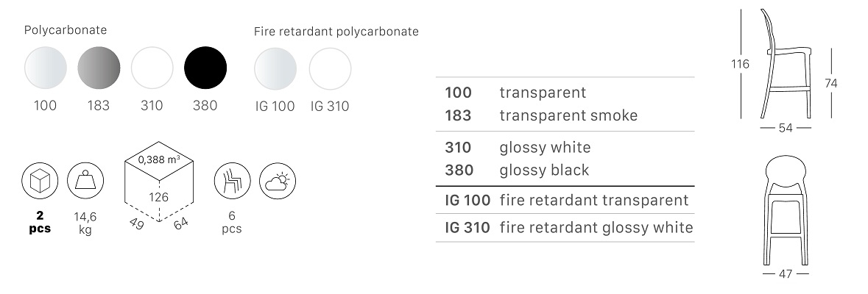Choose the glossy black 380 swatch
The image size is (868, 294).
point(205,68)
